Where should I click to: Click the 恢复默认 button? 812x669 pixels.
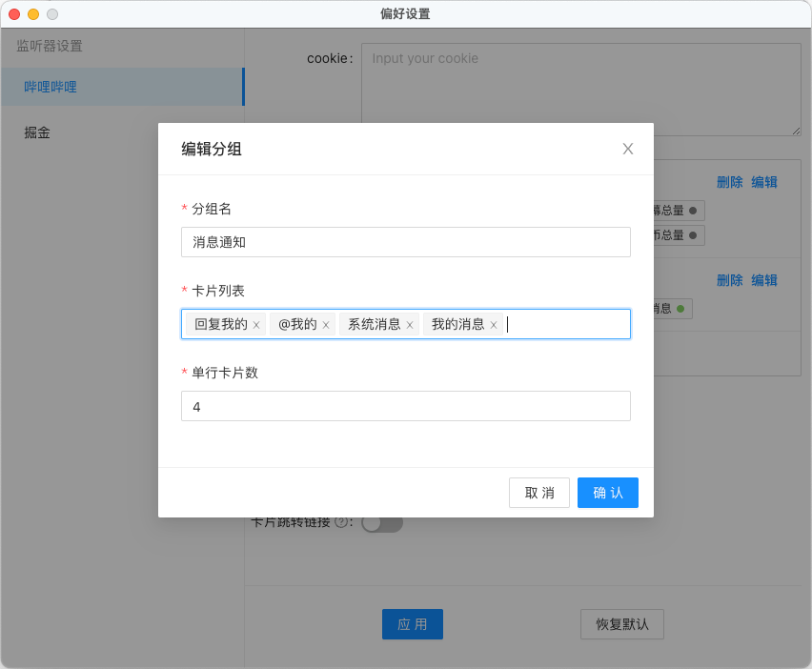pyautogui.click(x=621, y=624)
